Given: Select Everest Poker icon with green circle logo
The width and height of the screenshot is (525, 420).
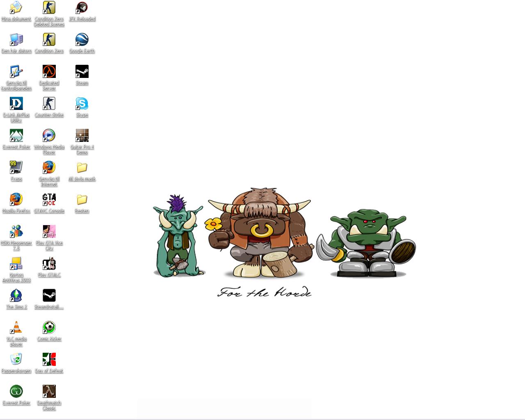Looking at the screenshot, I should tap(16, 391).
